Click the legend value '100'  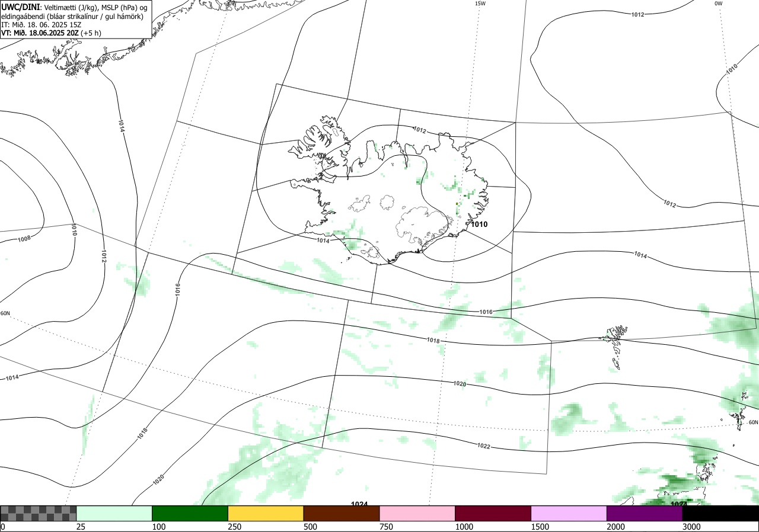(x=159, y=527)
